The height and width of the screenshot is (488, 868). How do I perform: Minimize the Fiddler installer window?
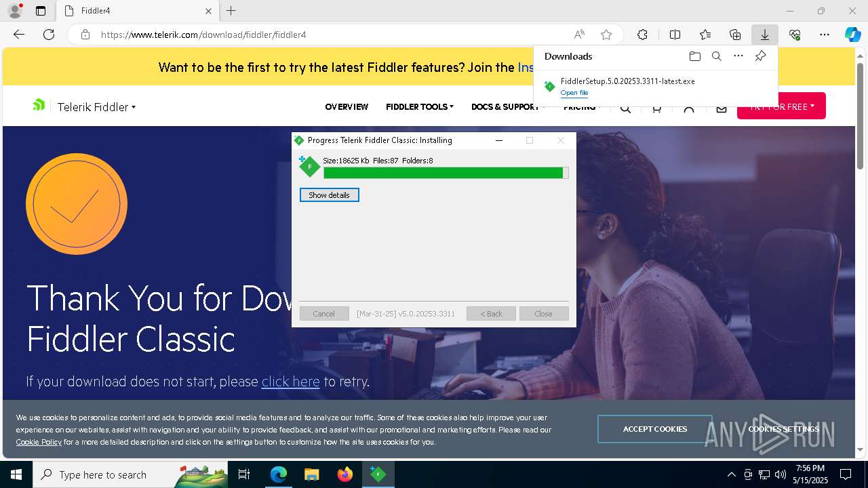tap(499, 140)
